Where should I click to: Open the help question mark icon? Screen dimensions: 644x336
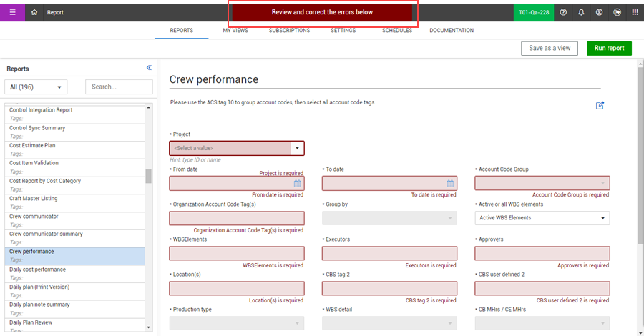563,12
